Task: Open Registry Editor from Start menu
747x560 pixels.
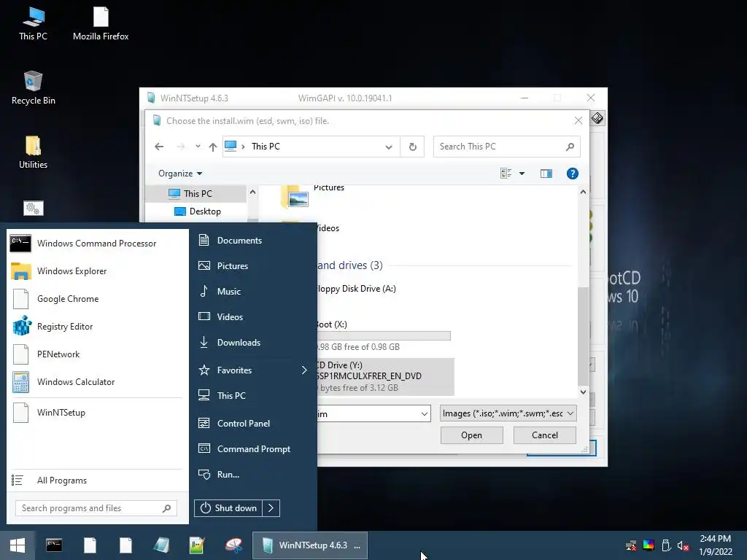Action: pyautogui.click(x=97, y=326)
